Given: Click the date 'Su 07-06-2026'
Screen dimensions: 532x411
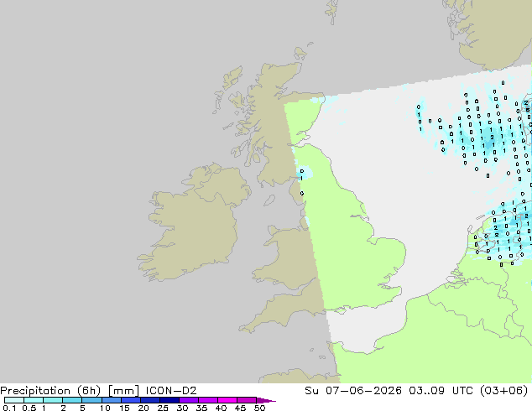Looking at the screenshot, I should [353, 391].
